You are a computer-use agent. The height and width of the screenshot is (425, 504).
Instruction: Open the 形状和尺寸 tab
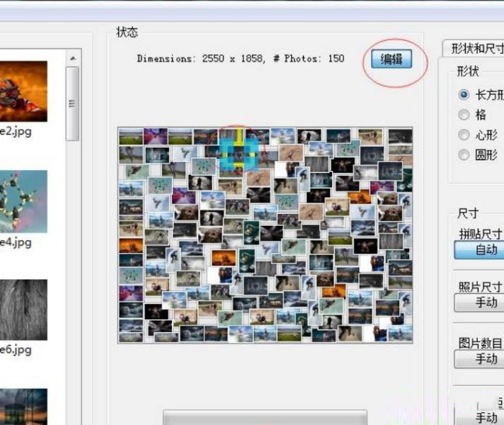click(x=474, y=49)
